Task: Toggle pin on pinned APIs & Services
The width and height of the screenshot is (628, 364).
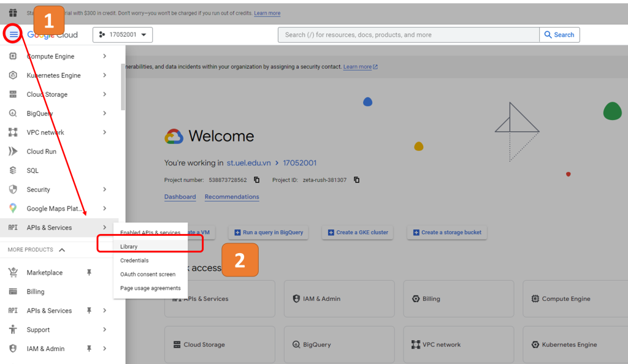Action: pos(89,311)
